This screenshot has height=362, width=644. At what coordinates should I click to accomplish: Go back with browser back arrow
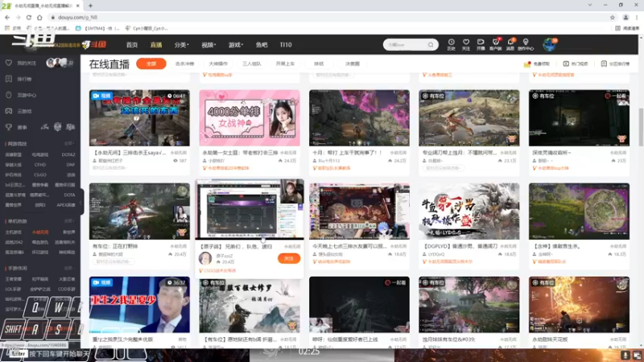[x=7, y=18]
